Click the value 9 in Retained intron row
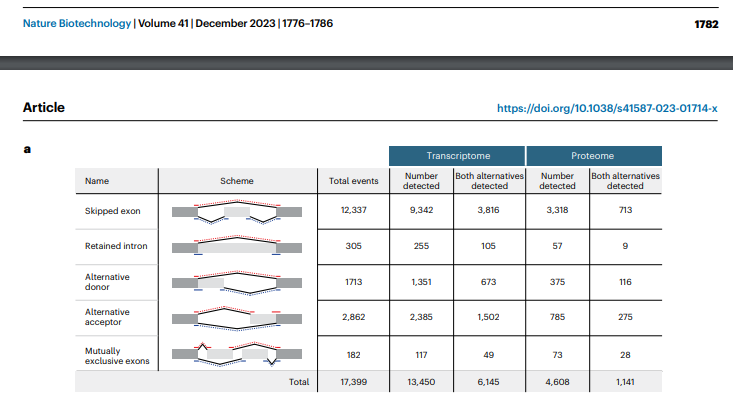The image size is (733, 401). click(x=625, y=246)
